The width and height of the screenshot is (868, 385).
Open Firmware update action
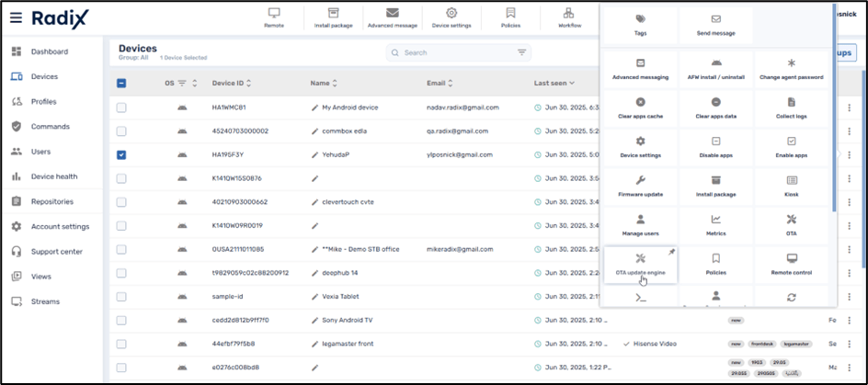(x=641, y=186)
